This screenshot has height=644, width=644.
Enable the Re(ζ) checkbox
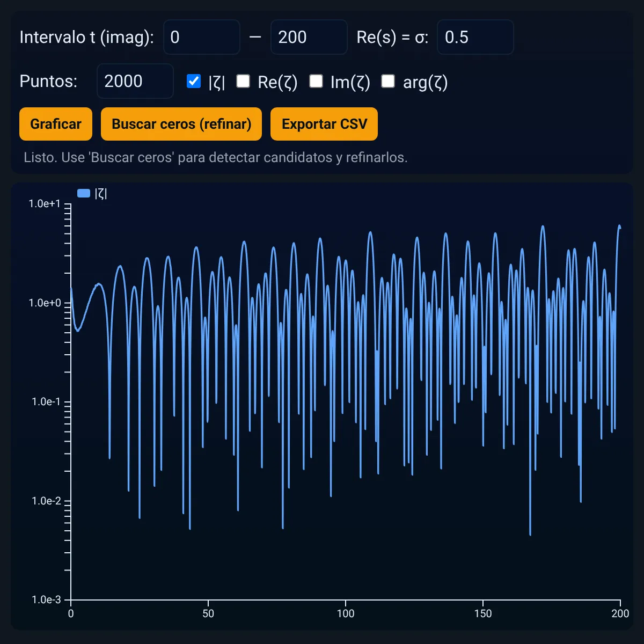pyautogui.click(x=243, y=81)
